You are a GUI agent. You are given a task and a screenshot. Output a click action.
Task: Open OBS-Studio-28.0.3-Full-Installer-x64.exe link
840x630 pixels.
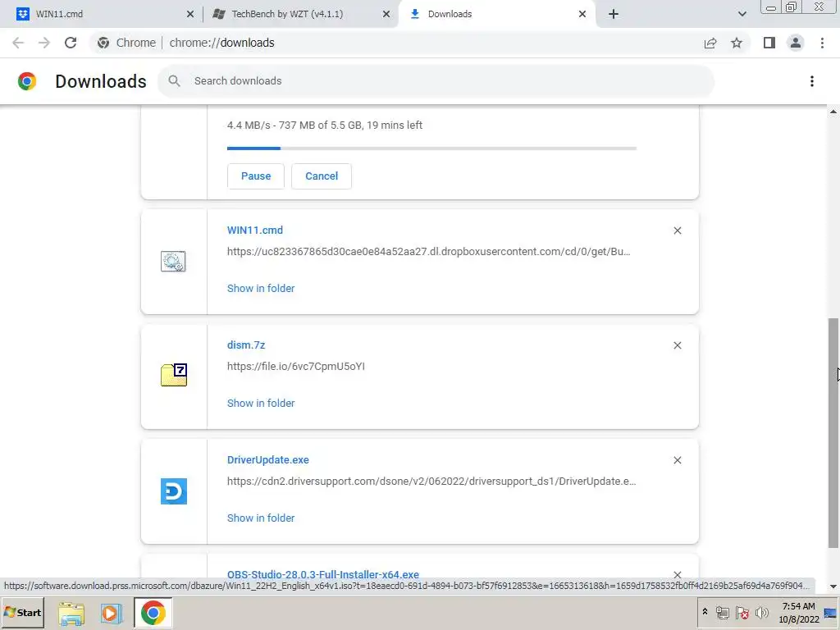(x=323, y=574)
